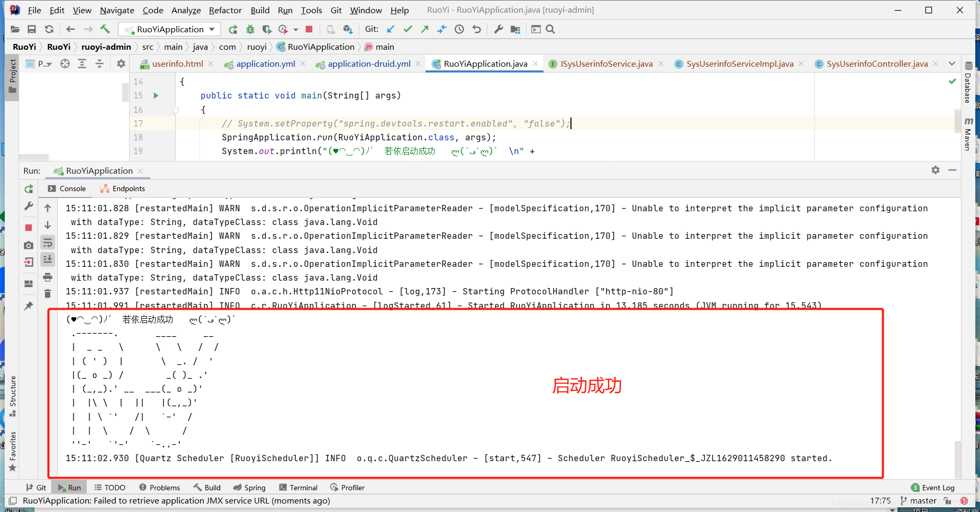Viewport: 980px width, 512px height.
Task: Open Event Log panel
Action: pyautogui.click(x=933, y=488)
